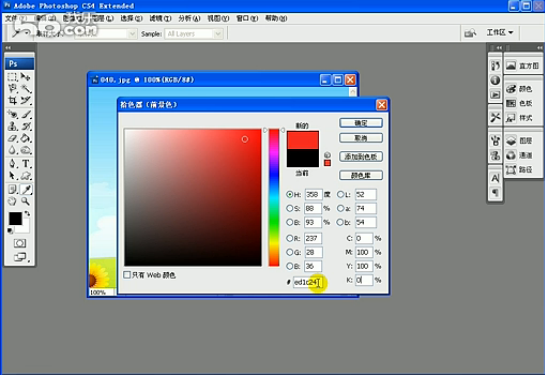
Task: Open the Color (颜色) panel
Action: point(519,89)
